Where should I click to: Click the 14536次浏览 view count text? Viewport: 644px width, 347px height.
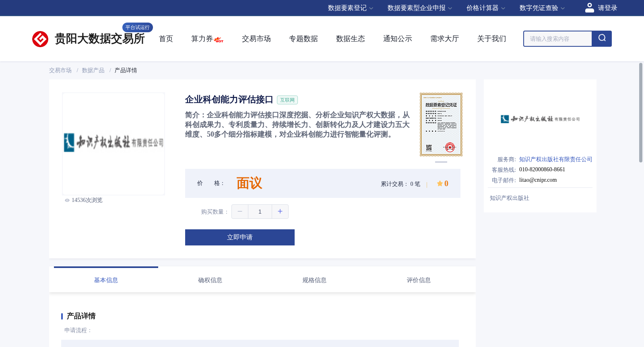tap(87, 200)
